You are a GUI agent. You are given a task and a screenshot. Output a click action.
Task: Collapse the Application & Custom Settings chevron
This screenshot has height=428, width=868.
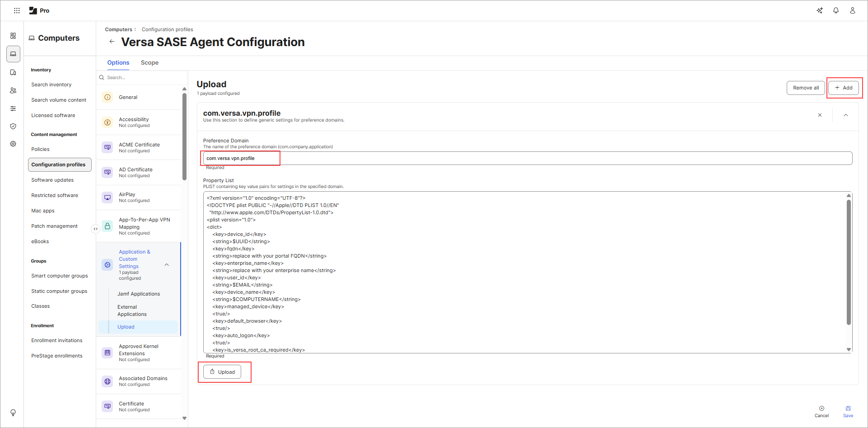point(167,265)
